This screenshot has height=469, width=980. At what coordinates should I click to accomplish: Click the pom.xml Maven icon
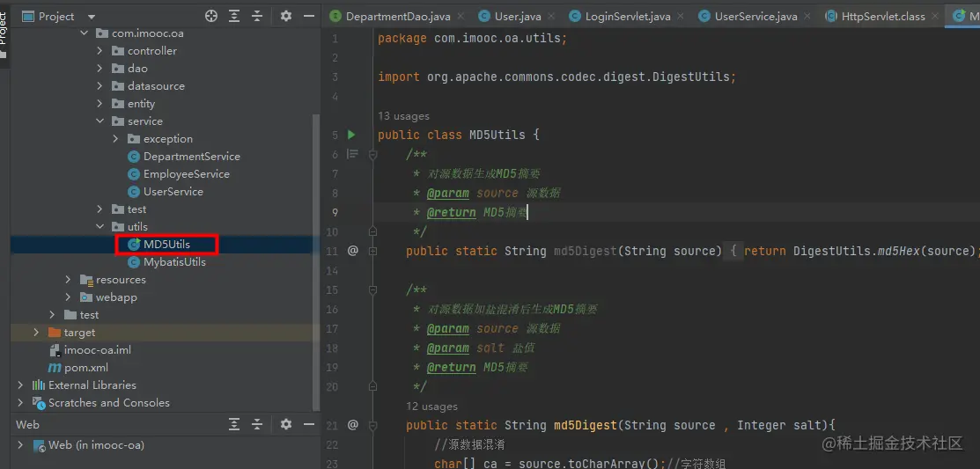55,368
